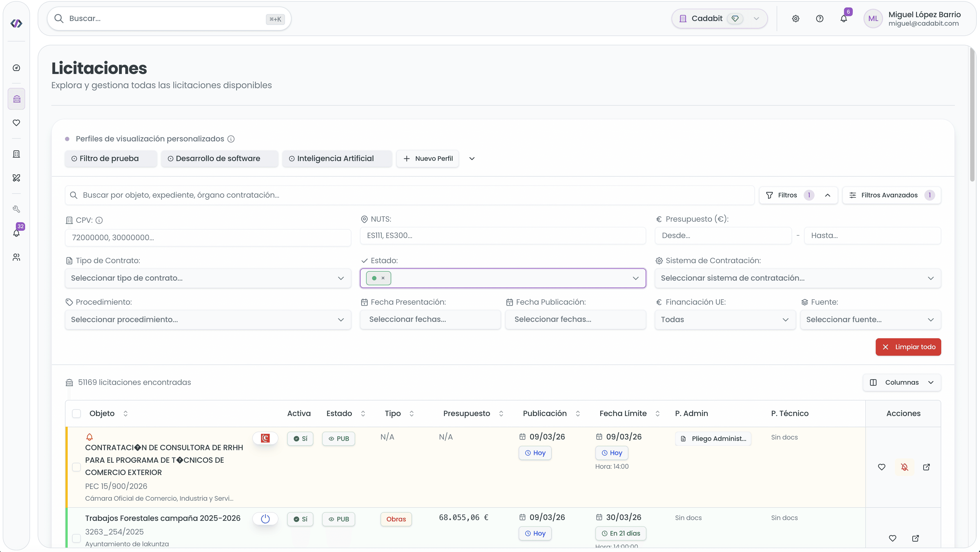Open favorites heart in sidebar
Screen dimensions: 980x552
pos(16,123)
